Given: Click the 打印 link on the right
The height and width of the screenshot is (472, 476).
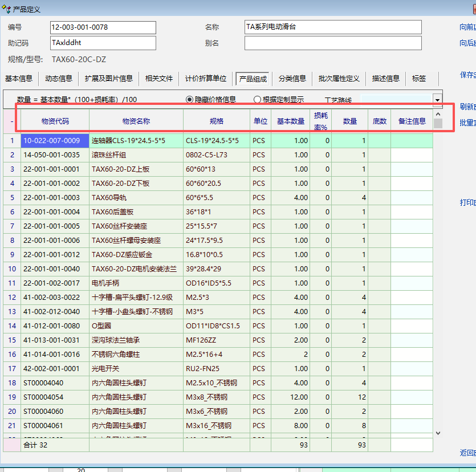Looking at the screenshot, I should 467,202.
